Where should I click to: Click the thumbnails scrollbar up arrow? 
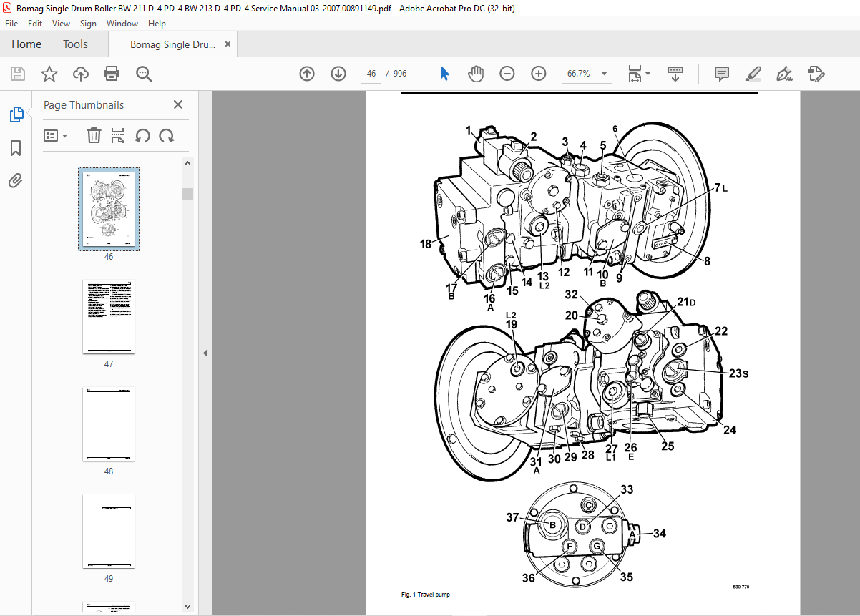tap(187, 163)
